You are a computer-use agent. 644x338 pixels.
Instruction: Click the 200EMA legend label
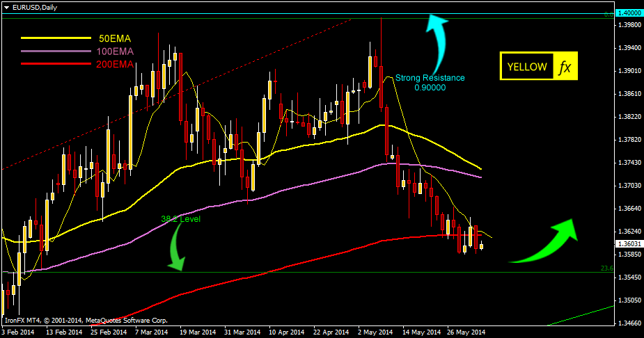coord(115,64)
